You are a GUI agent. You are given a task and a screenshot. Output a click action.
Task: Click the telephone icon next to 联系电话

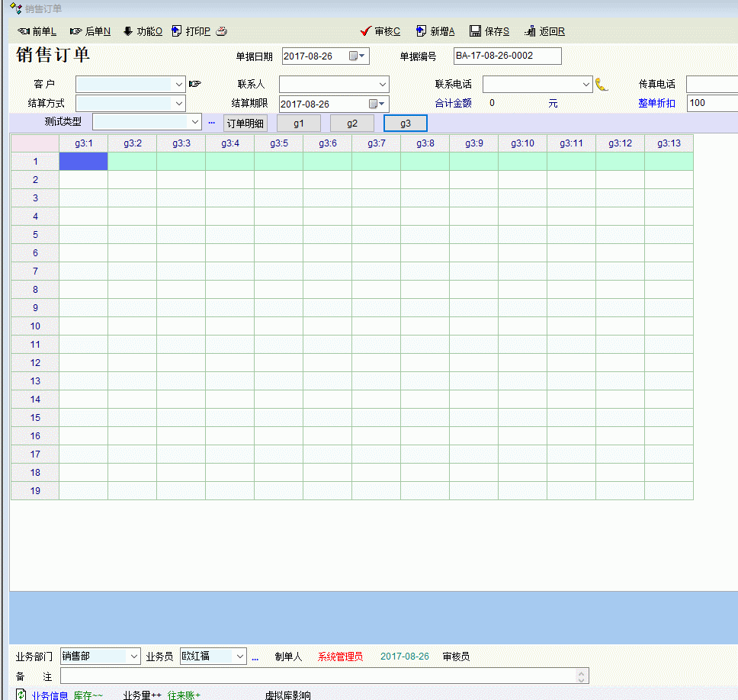[x=602, y=84]
